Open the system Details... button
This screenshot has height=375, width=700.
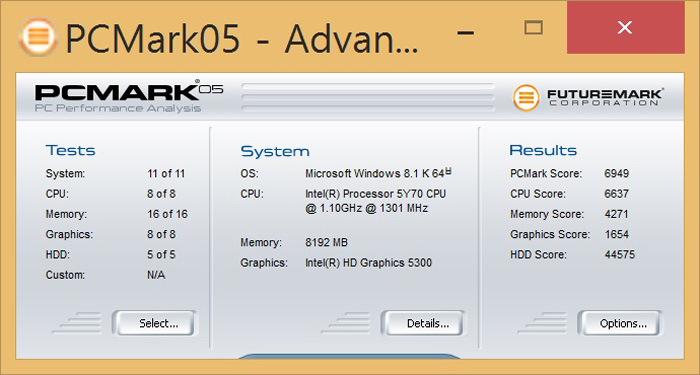point(423,323)
